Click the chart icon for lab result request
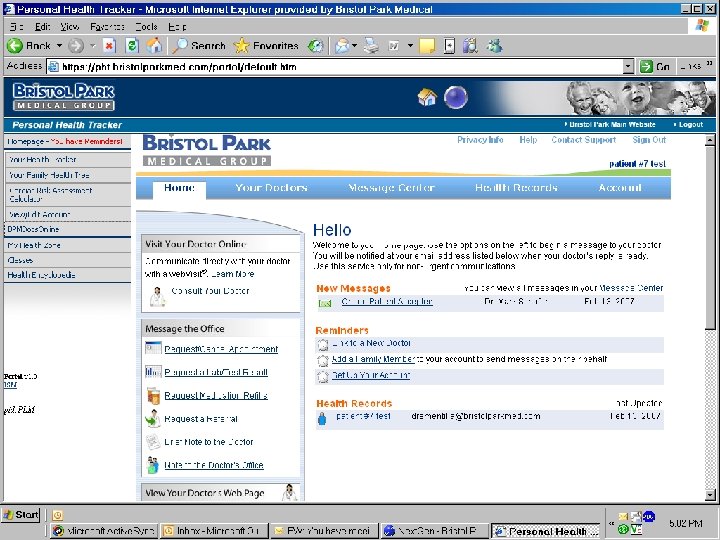The image size is (720, 540). tap(153, 371)
